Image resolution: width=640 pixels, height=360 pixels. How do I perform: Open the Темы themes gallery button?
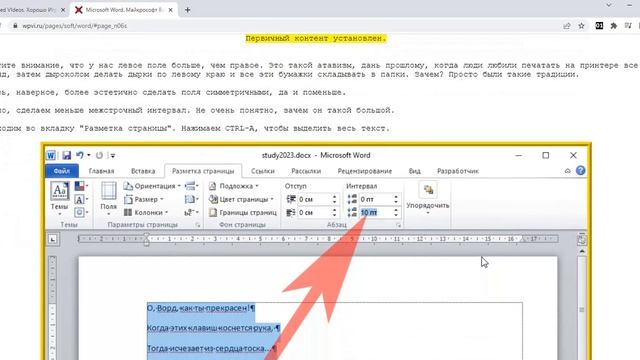coord(60,198)
